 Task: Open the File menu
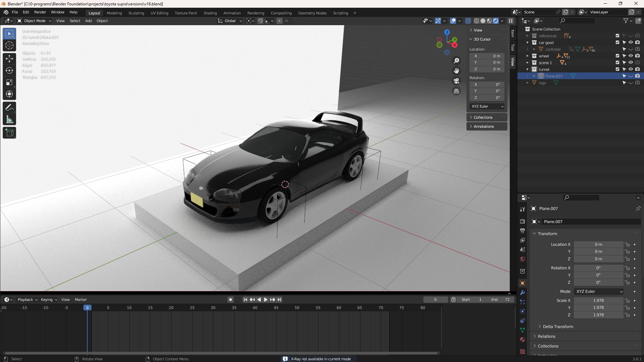click(15, 12)
